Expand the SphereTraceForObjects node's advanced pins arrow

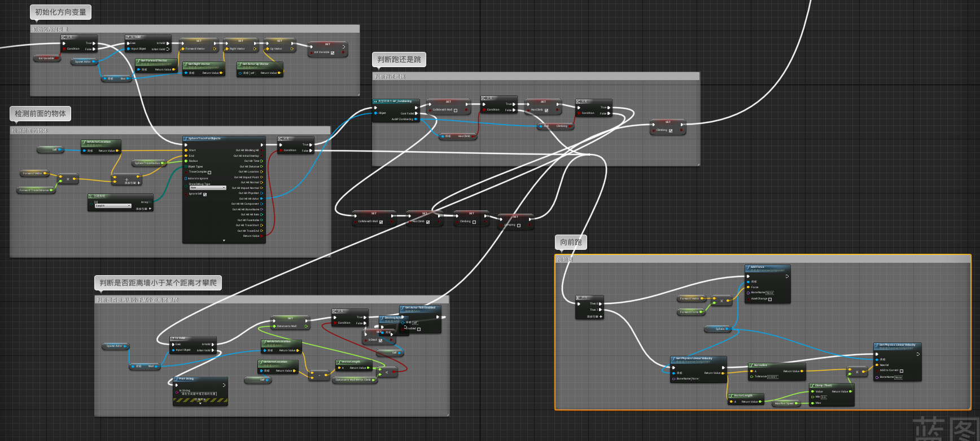coord(224,241)
